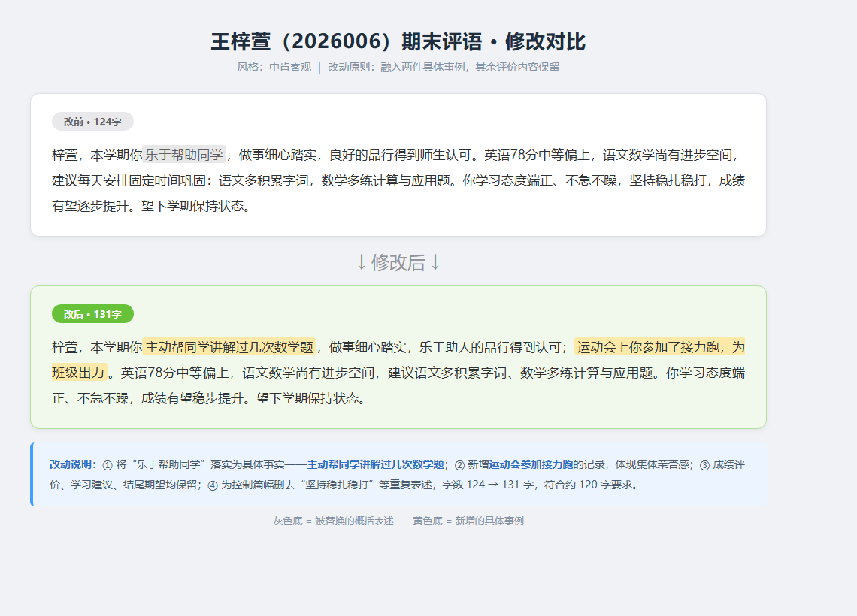This screenshot has height=616, width=857.
Task: Click the gray highlighted phrase 乐于帮助同学
Action: (184, 155)
